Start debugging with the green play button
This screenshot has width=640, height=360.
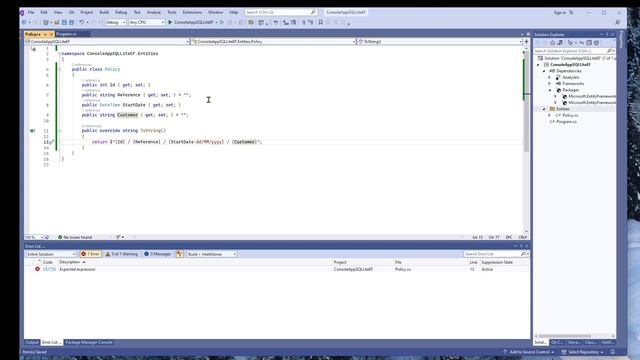pos(171,22)
